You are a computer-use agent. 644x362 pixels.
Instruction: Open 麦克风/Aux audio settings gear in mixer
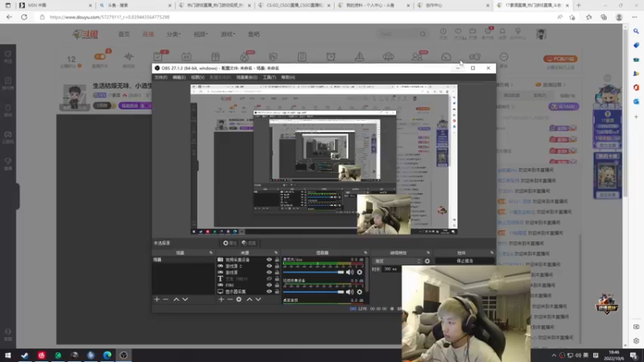click(359, 272)
